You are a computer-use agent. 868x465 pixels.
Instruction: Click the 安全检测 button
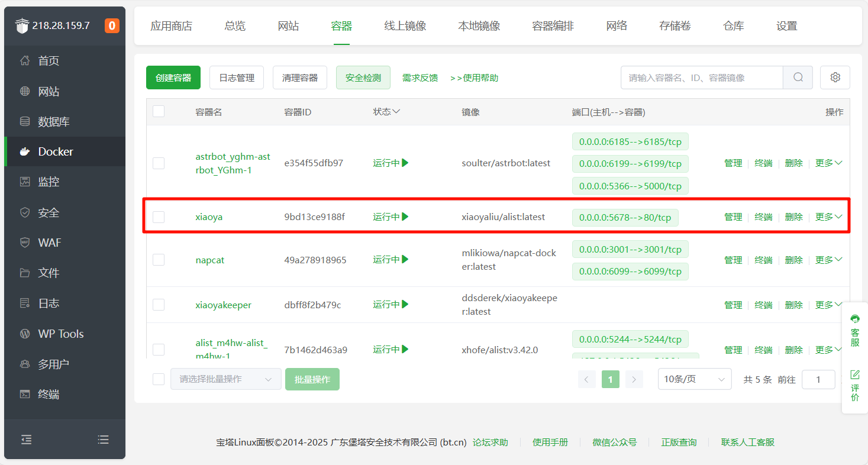pos(363,77)
